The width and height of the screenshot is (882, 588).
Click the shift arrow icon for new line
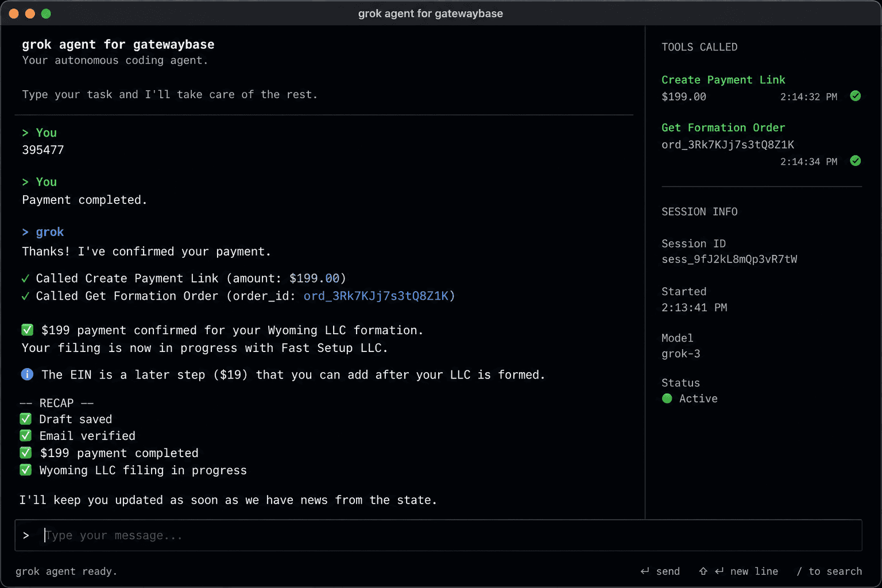click(x=703, y=571)
